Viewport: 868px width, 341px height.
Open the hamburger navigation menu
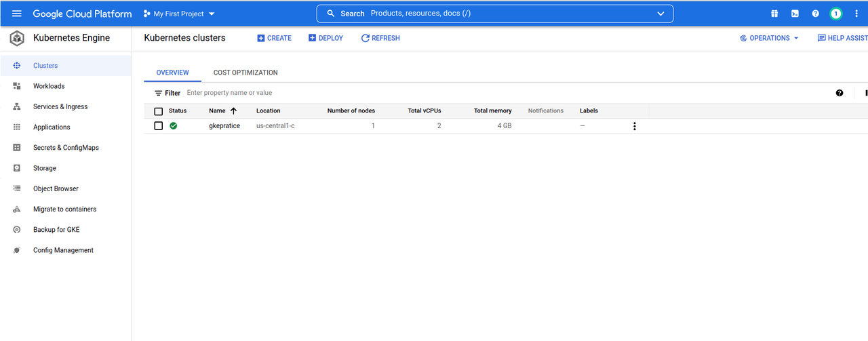click(17, 14)
